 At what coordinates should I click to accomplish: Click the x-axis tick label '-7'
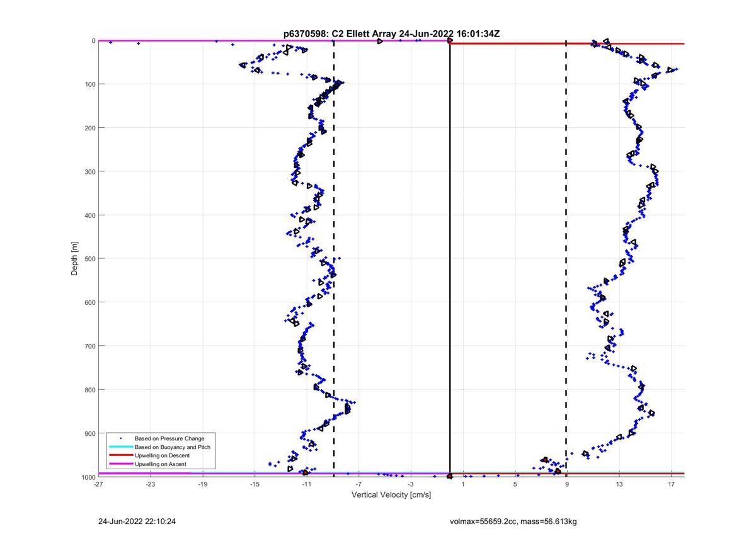pyautogui.click(x=358, y=484)
